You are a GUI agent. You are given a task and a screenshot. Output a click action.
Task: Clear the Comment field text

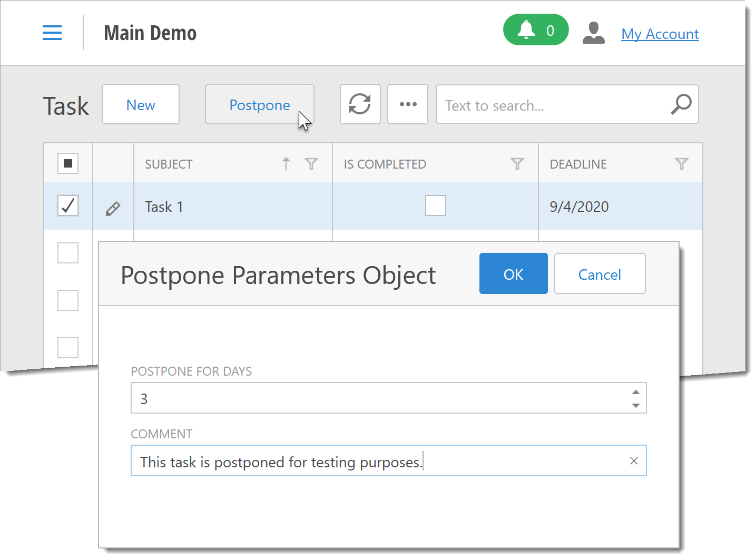point(634,461)
